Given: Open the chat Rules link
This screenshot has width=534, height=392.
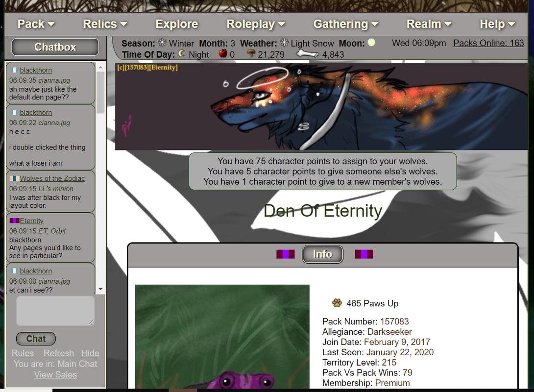Looking at the screenshot, I should 23,353.
